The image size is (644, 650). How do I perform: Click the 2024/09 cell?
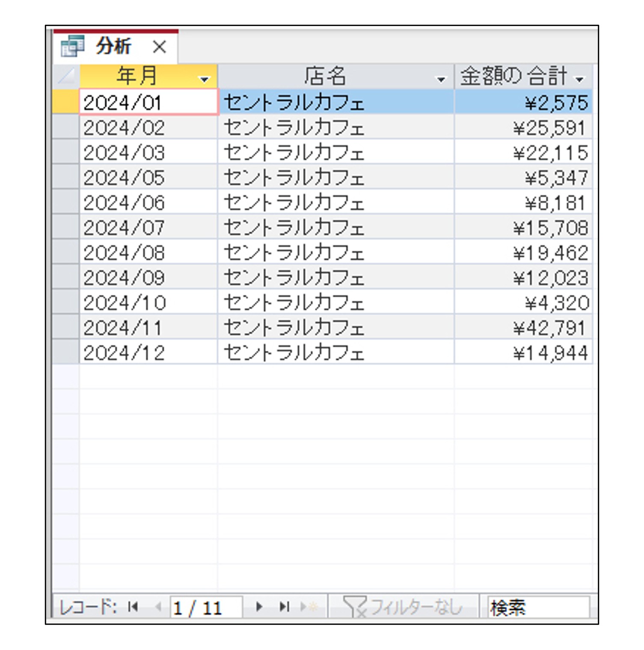point(148,277)
